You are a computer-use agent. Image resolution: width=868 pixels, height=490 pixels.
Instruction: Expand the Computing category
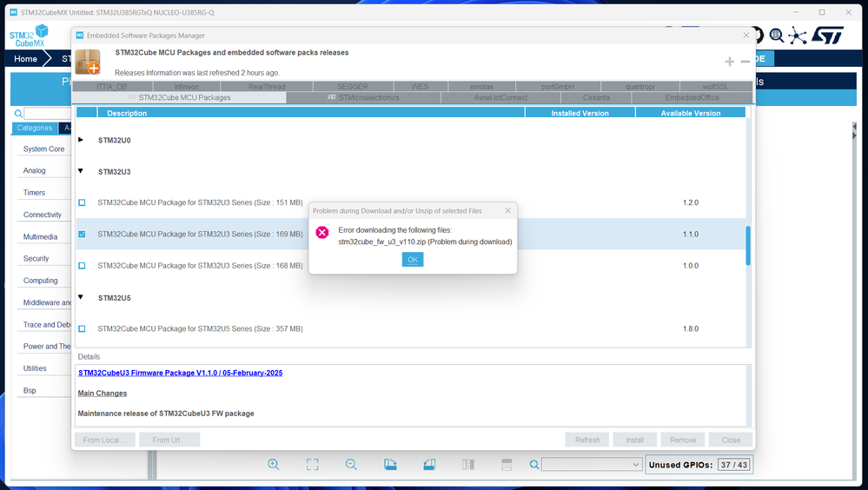pos(40,281)
